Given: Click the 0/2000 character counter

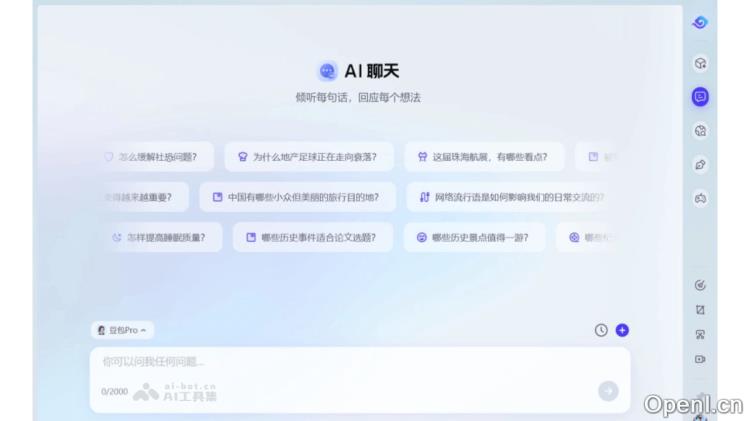Looking at the screenshot, I should click(x=115, y=391).
